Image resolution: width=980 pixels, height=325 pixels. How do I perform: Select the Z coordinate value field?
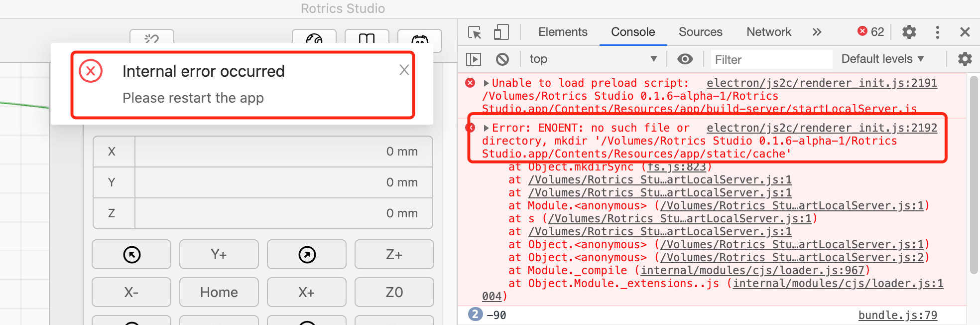pyautogui.click(x=283, y=213)
